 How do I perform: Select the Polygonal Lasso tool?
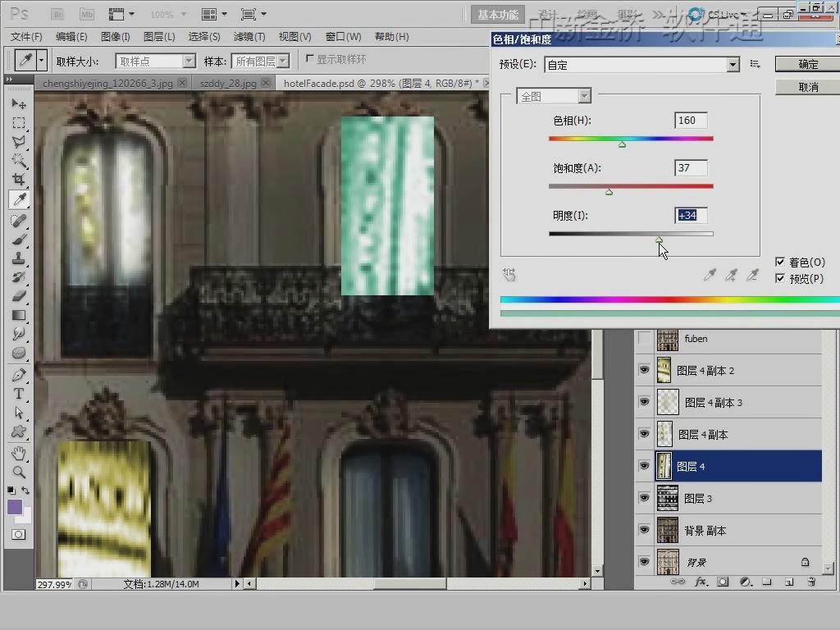point(19,141)
